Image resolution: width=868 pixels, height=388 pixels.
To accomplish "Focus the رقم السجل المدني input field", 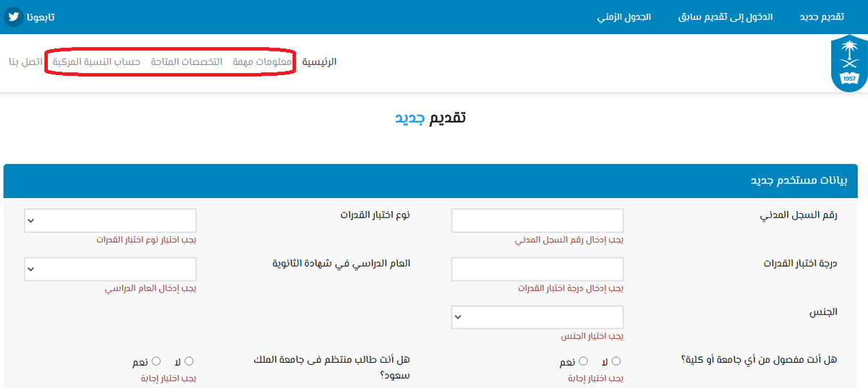I will [537, 221].
